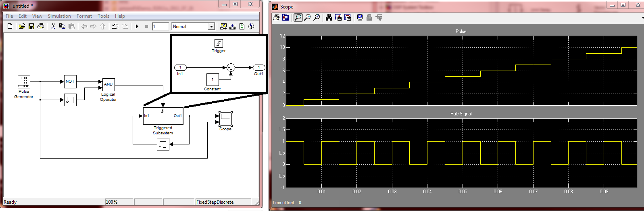This screenshot has width=644, height=211.
Task: Toggle floating scope icon in Scope toolbar
Action: [x=360, y=17]
